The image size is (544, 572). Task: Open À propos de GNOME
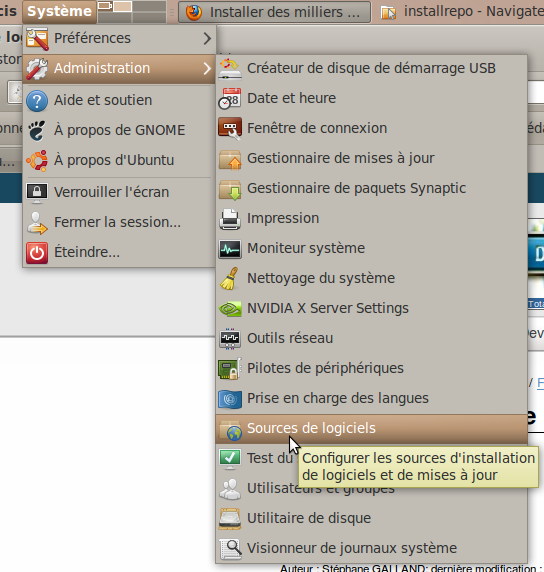pyautogui.click(x=119, y=130)
